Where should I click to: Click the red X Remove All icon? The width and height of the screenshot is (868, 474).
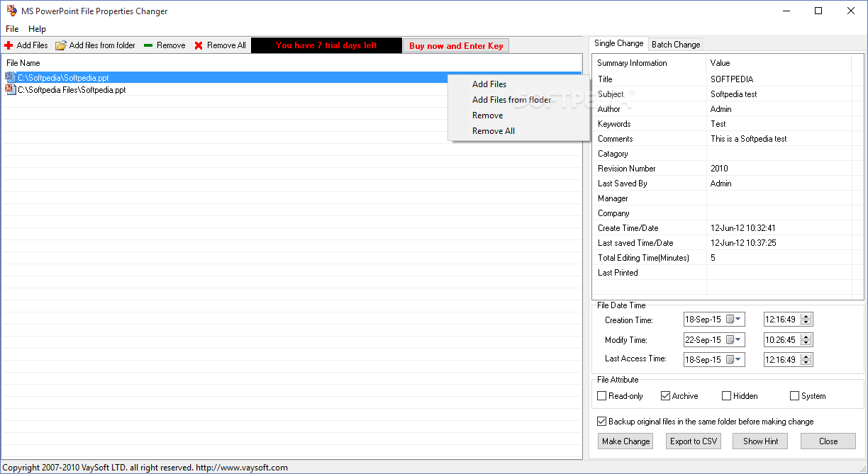point(199,45)
